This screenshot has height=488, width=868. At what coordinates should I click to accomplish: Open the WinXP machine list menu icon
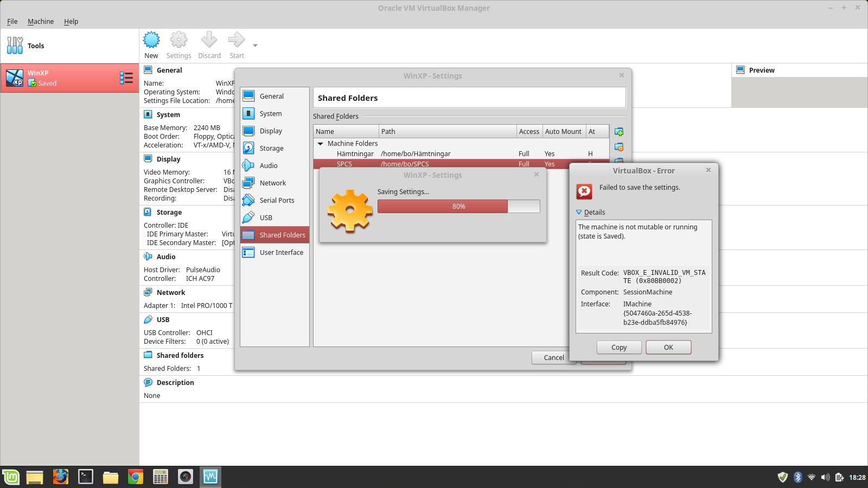pos(126,78)
